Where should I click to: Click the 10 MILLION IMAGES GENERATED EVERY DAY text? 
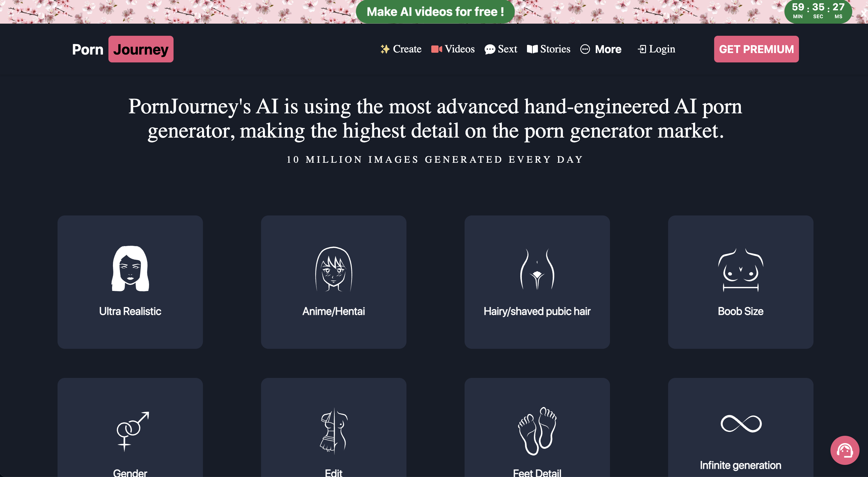pyautogui.click(x=435, y=159)
